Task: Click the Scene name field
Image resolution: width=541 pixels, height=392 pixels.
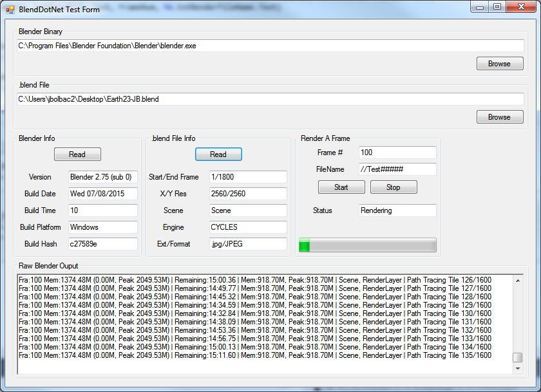Action: pos(248,210)
